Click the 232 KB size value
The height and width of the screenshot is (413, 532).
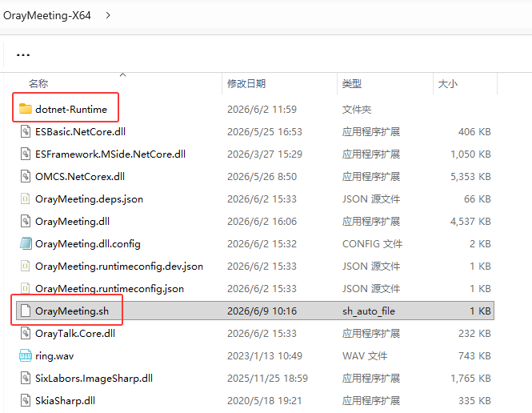[x=474, y=333]
